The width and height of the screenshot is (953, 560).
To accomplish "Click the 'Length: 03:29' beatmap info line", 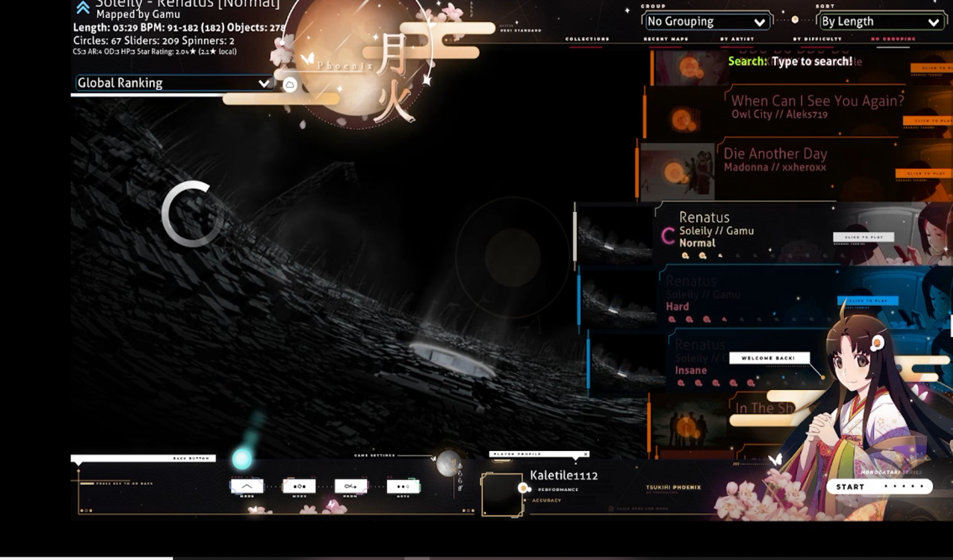I will (180, 27).
